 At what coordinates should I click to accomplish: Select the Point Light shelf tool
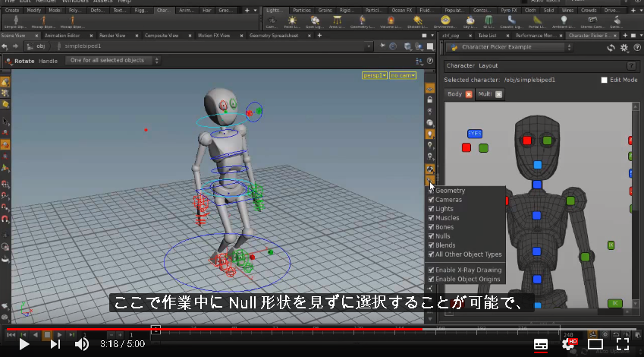[x=292, y=22]
